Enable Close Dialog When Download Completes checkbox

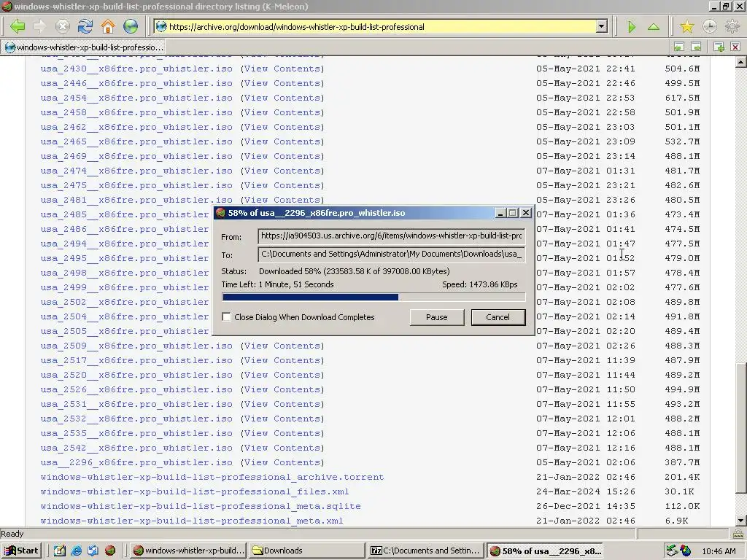point(226,316)
